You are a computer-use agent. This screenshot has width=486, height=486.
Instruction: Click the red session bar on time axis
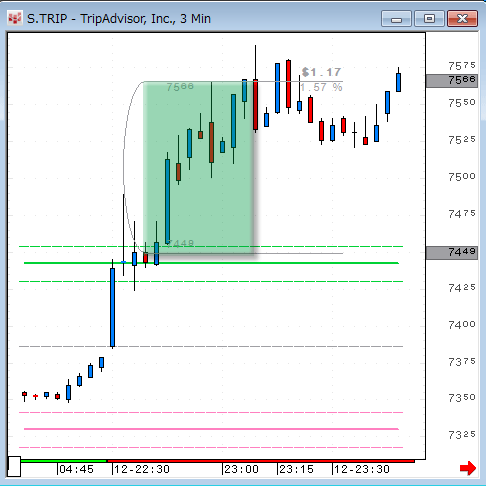point(261,461)
